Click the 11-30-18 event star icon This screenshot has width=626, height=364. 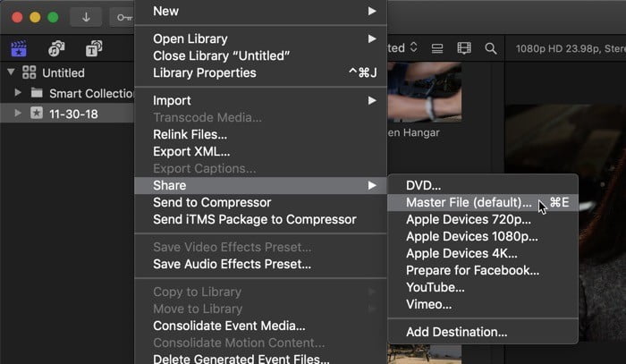click(37, 114)
